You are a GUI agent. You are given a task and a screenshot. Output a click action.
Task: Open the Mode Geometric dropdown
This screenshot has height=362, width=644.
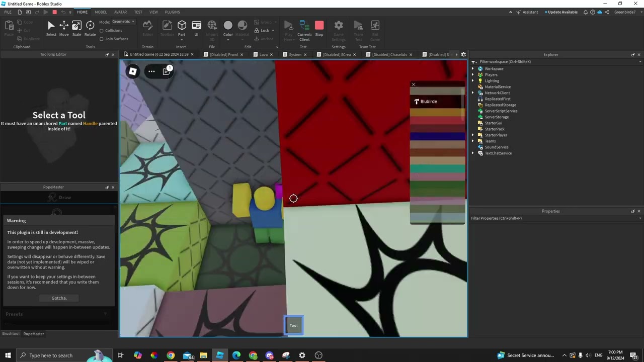(123, 22)
